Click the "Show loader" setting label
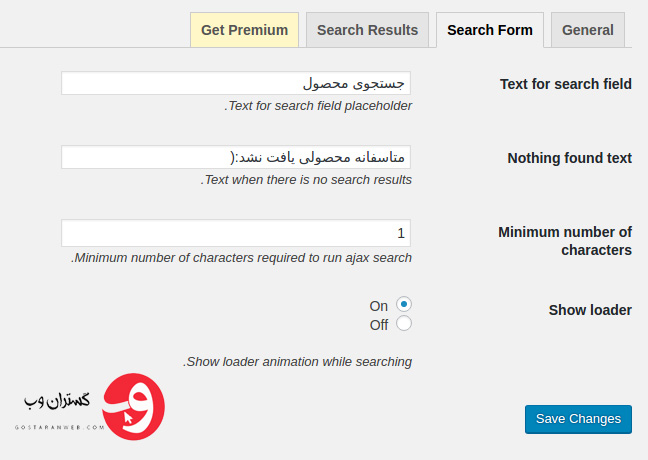 tap(590, 310)
